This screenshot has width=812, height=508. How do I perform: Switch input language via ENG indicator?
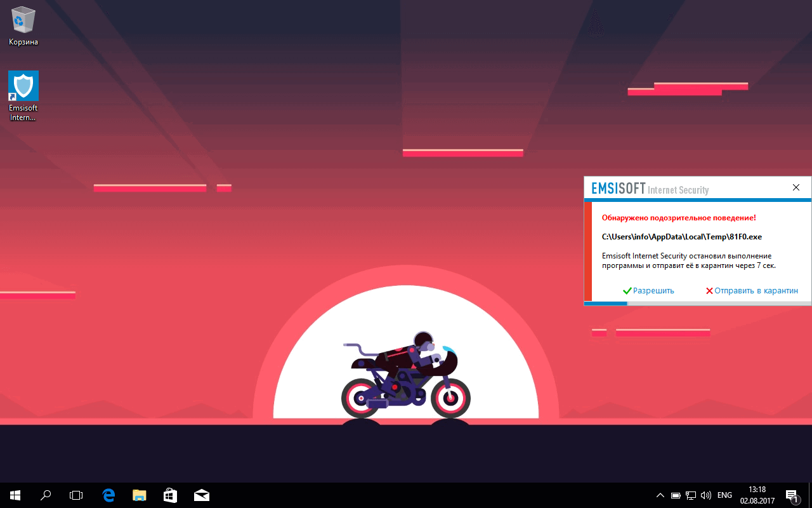coord(724,495)
